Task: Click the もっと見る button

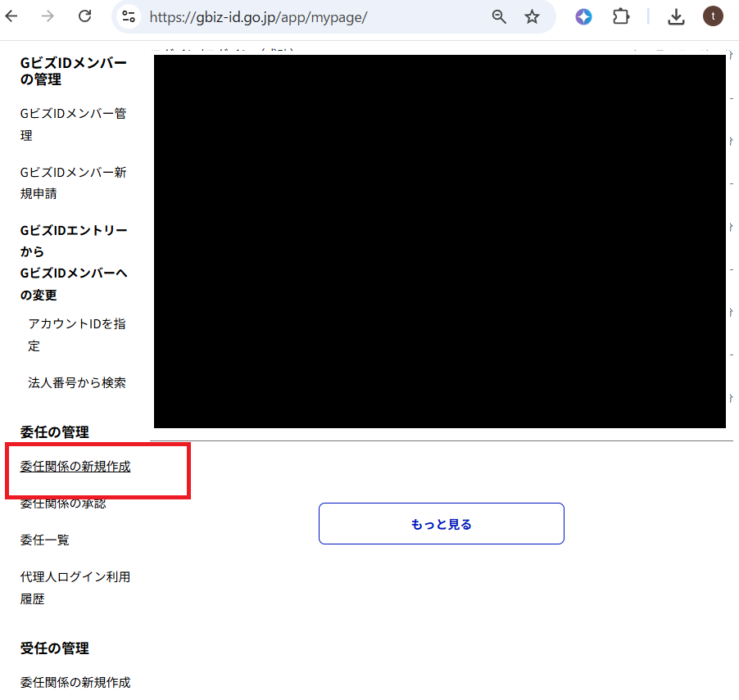Action: 441,524
